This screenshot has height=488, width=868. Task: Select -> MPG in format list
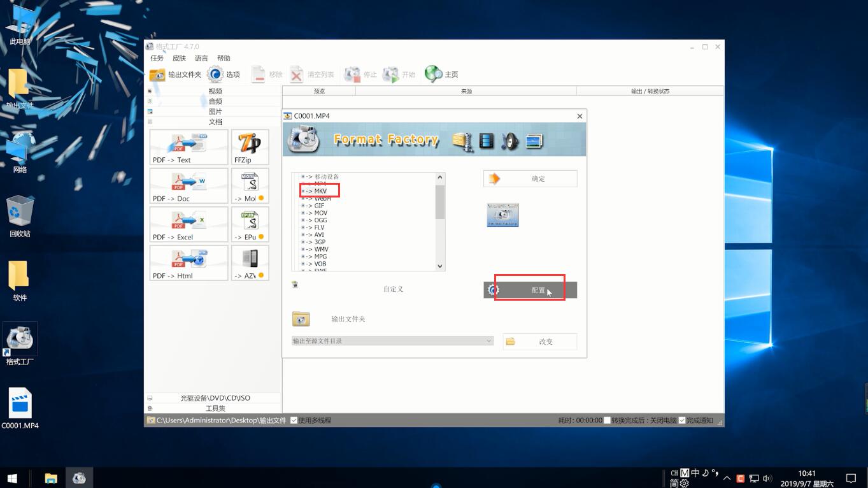pyautogui.click(x=317, y=257)
